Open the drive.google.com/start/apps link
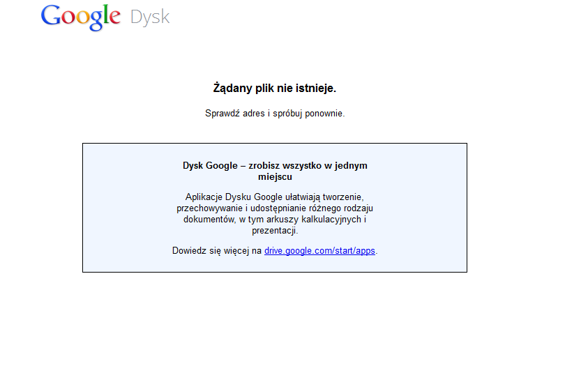 319,251
